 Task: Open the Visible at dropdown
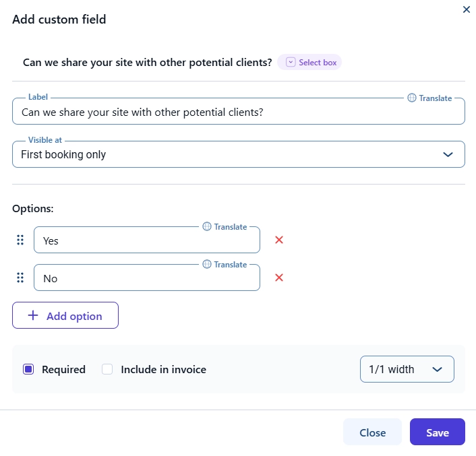(x=239, y=154)
